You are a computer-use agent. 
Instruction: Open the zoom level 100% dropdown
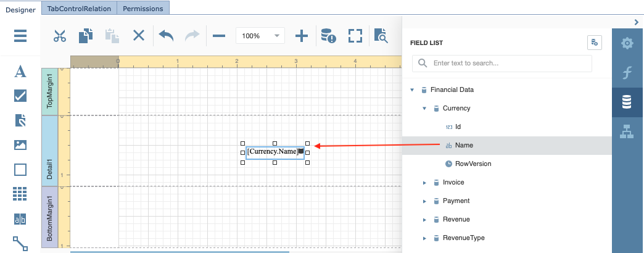[260, 36]
